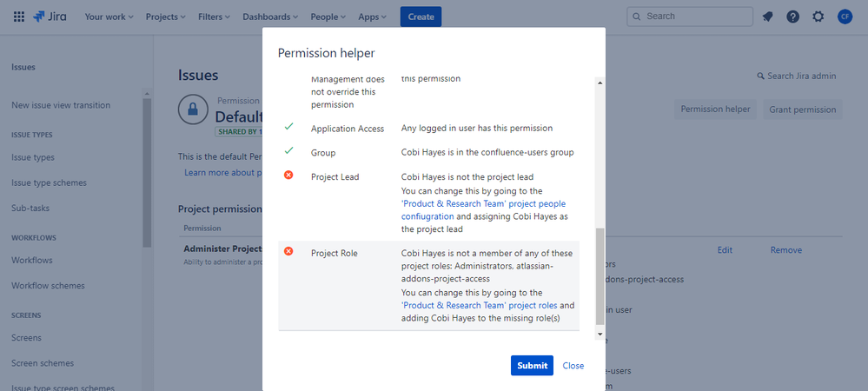Viewport: 868px width, 391px height.
Task: Open the Learn more about link
Action: coord(223,172)
